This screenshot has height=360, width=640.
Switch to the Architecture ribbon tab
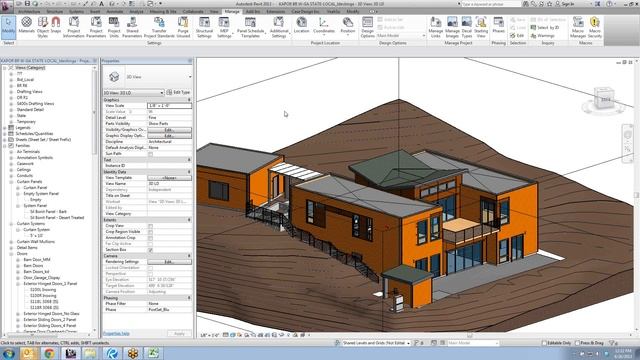(29, 11)
